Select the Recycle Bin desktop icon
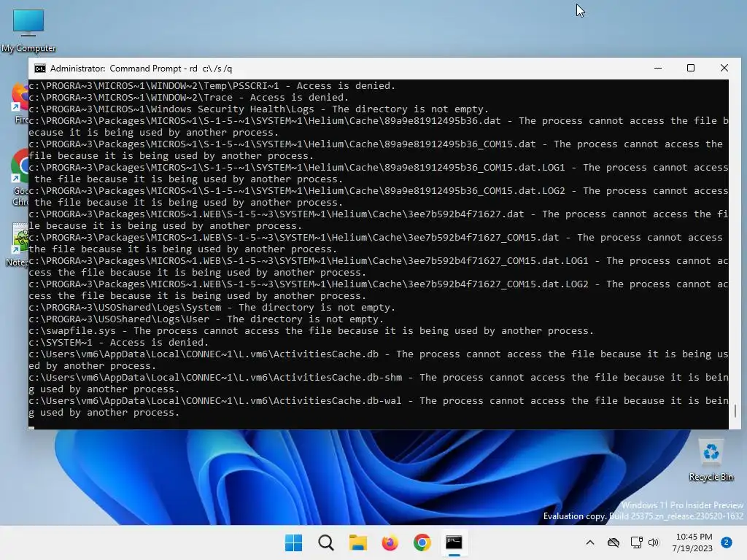The image size is (747, 560). 711,461
